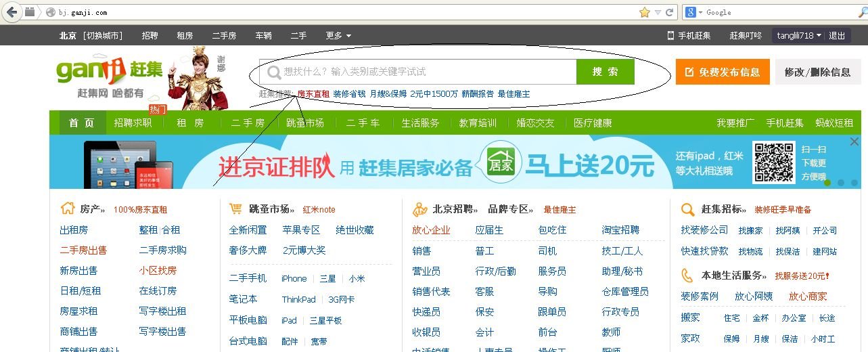Viewport: 868px width, 352px height.
Task: Open the 出租房 listing link
Action: 74,230
